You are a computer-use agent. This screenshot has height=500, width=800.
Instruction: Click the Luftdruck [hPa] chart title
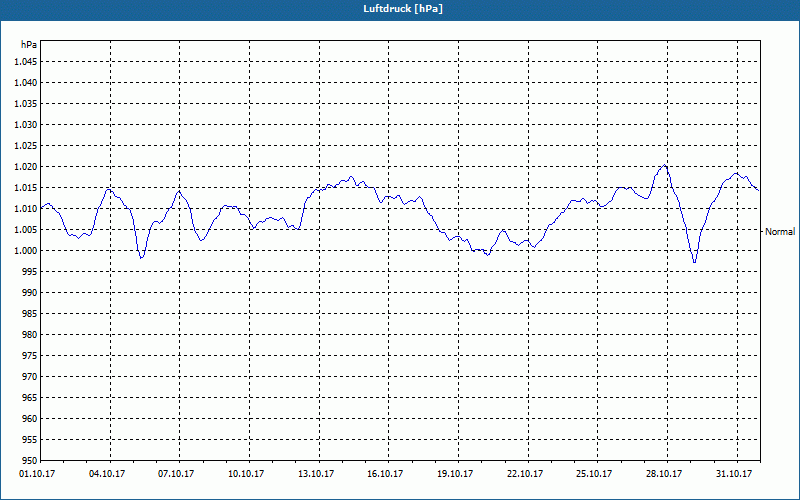403,9
